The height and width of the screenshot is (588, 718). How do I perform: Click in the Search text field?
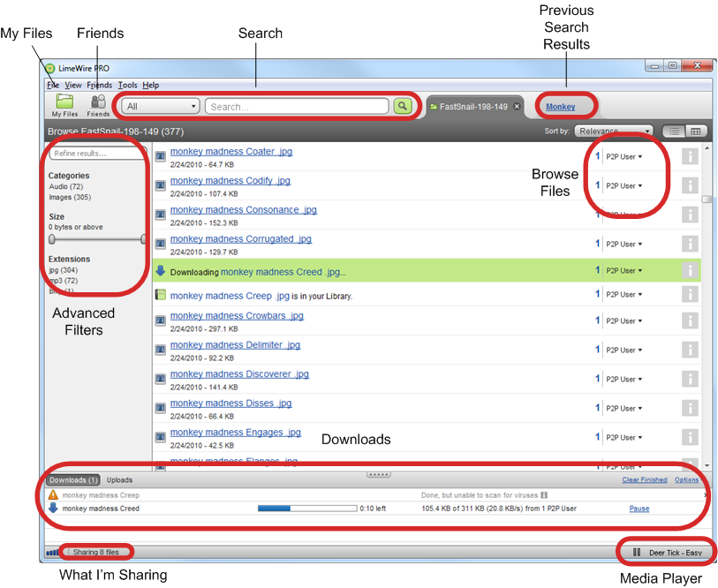297,107
